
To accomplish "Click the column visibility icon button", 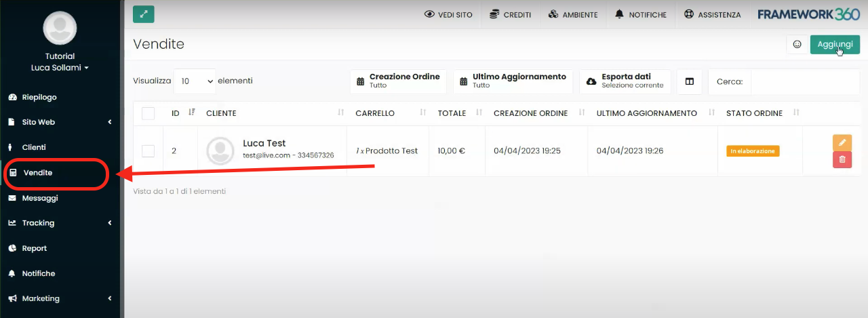I will point(690,81).
